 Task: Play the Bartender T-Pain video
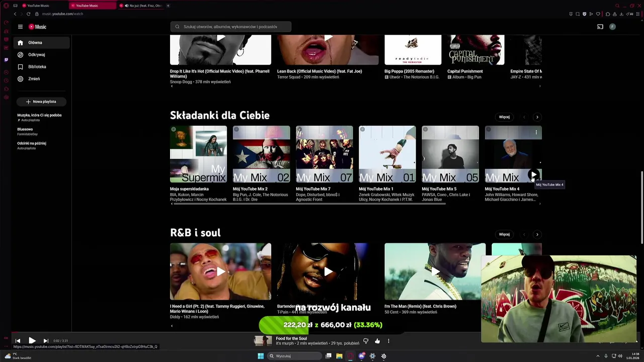coord(328,271)
